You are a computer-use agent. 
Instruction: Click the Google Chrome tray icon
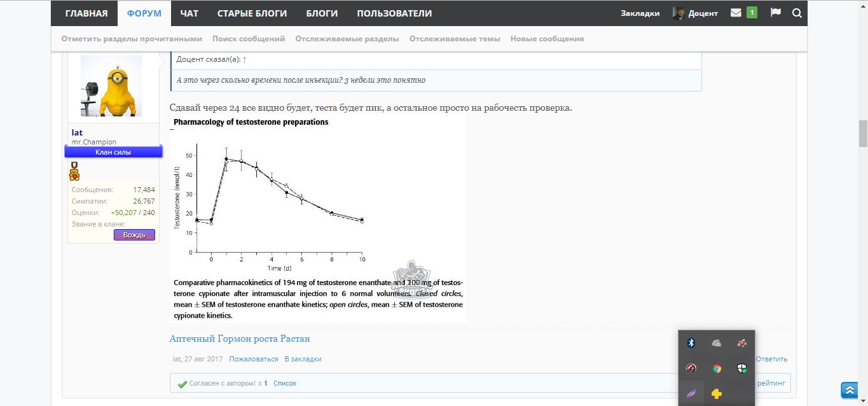click(717, 368)
